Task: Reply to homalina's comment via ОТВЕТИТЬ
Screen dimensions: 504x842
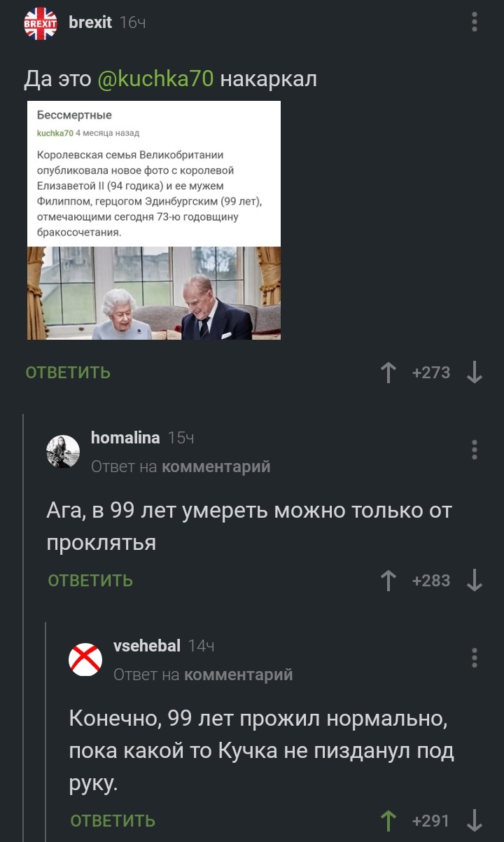Action: tap(90, 581)
